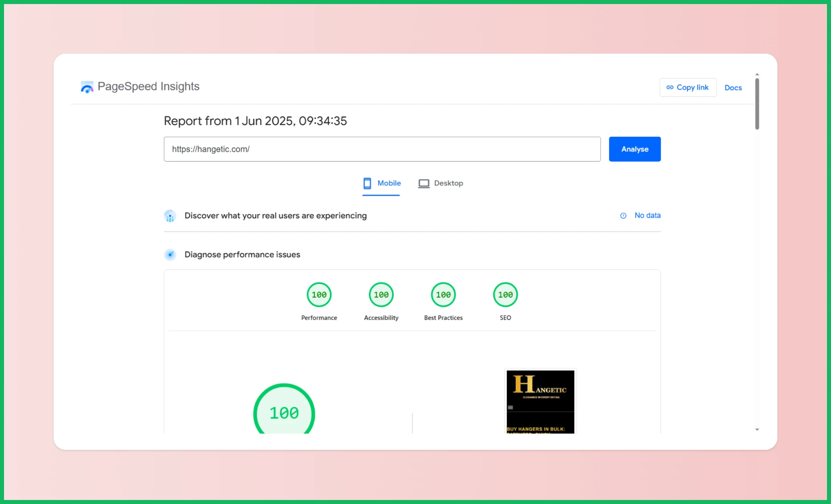
Task: Jump to the Best Practices score gauge
Action: coord(443,295)
